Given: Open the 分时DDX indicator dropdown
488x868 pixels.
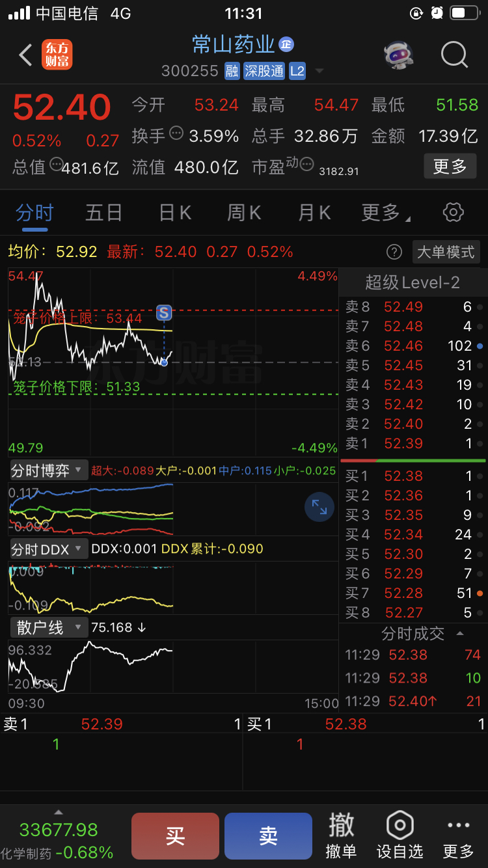Looking at the screenshot, I should tap(48, 549).
